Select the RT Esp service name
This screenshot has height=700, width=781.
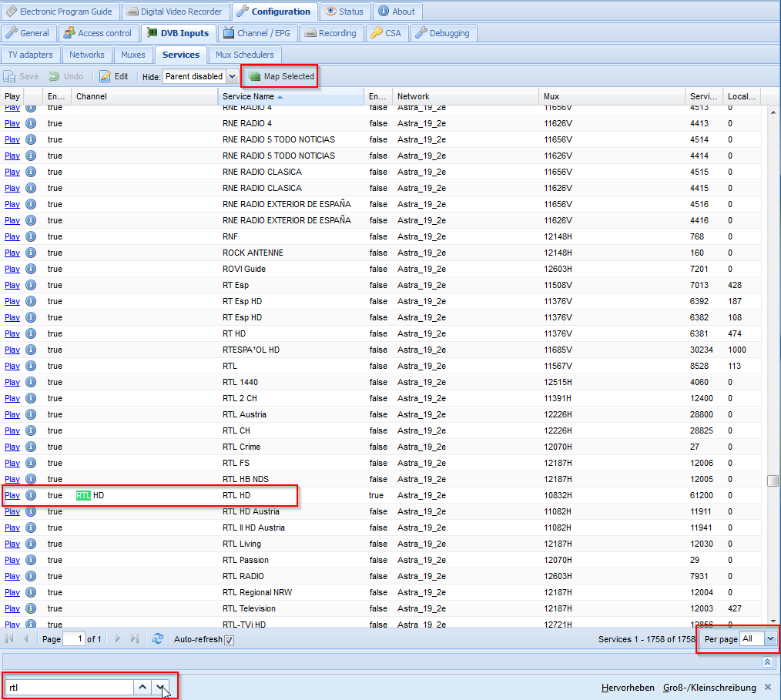click(x=236, y=285)
